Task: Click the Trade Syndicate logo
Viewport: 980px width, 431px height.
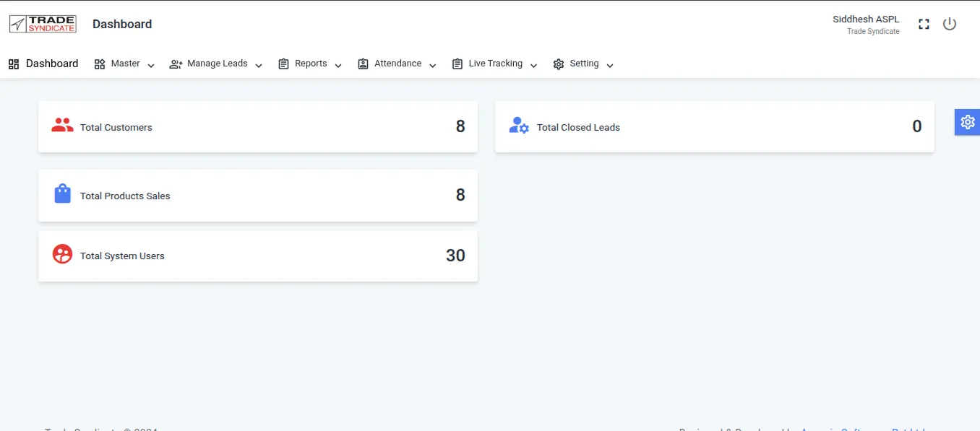Action: pos(43,24)
